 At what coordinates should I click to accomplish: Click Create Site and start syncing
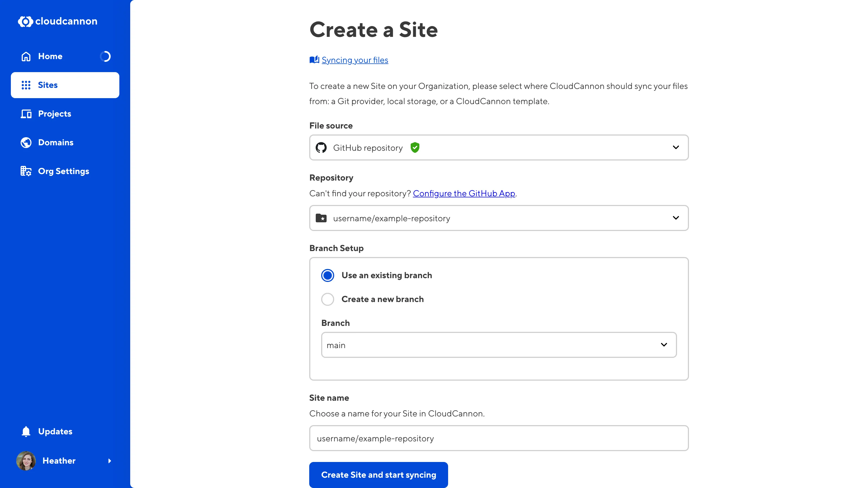[378, 475]
